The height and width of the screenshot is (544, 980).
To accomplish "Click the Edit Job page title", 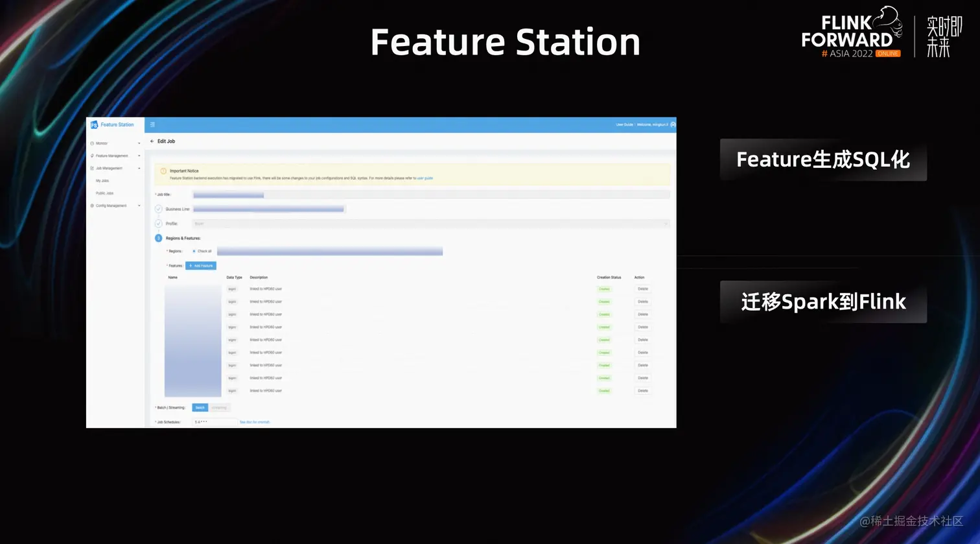I will 166,141.
